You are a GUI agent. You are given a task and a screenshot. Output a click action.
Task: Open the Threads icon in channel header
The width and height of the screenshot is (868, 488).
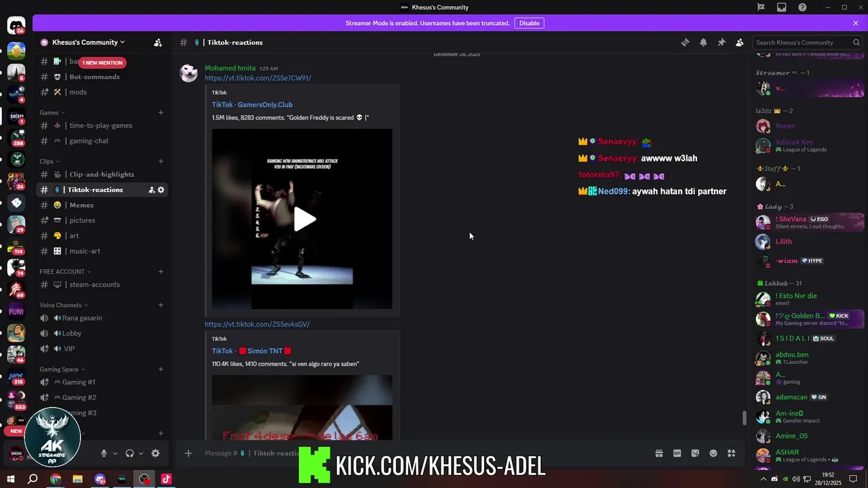coord(685,42)
